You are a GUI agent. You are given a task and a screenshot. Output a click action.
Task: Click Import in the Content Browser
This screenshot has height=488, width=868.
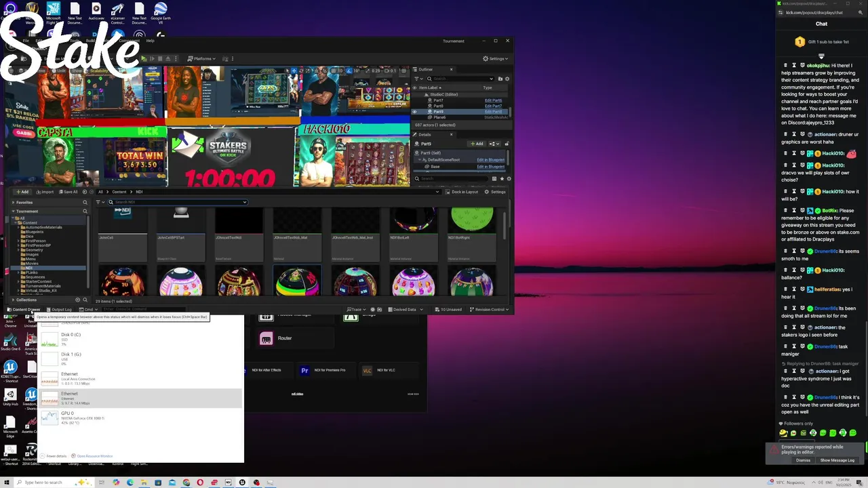pyautogui.click(x=45, y=192)
